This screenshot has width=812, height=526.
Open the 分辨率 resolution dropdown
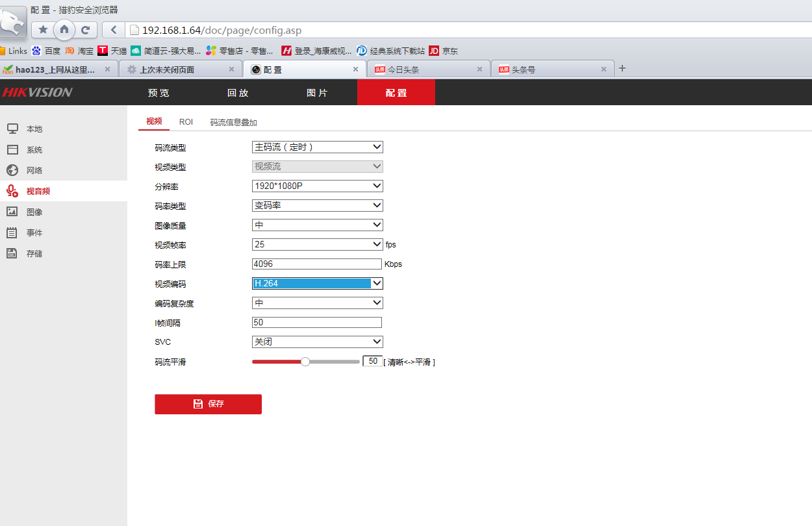[x=317, y=186]
